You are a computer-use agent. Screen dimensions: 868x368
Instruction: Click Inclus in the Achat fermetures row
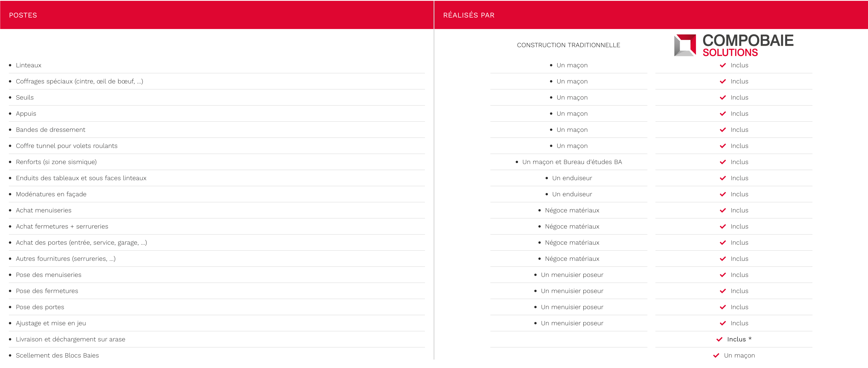[x=739, y=227]
